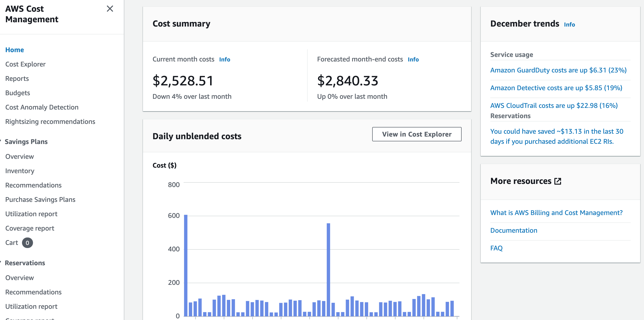This screenshot has width=644, height=320.
Task: Open the FAQ resource link
Action: [x=496, y=248]
